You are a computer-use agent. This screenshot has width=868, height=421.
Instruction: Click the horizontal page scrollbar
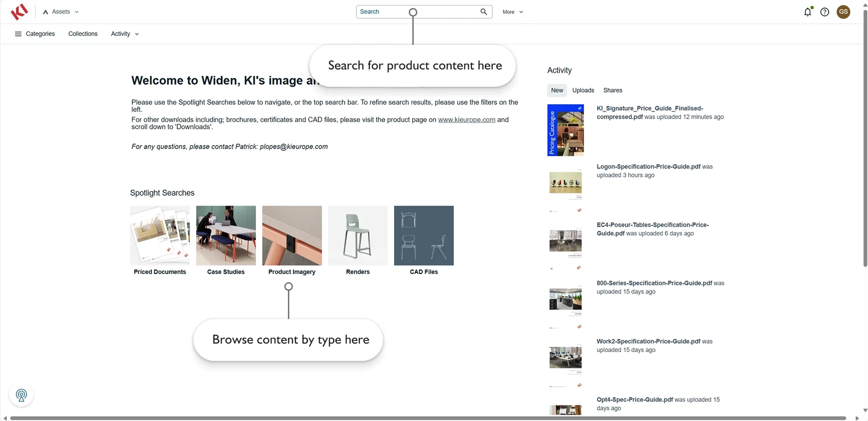(428, 418)
